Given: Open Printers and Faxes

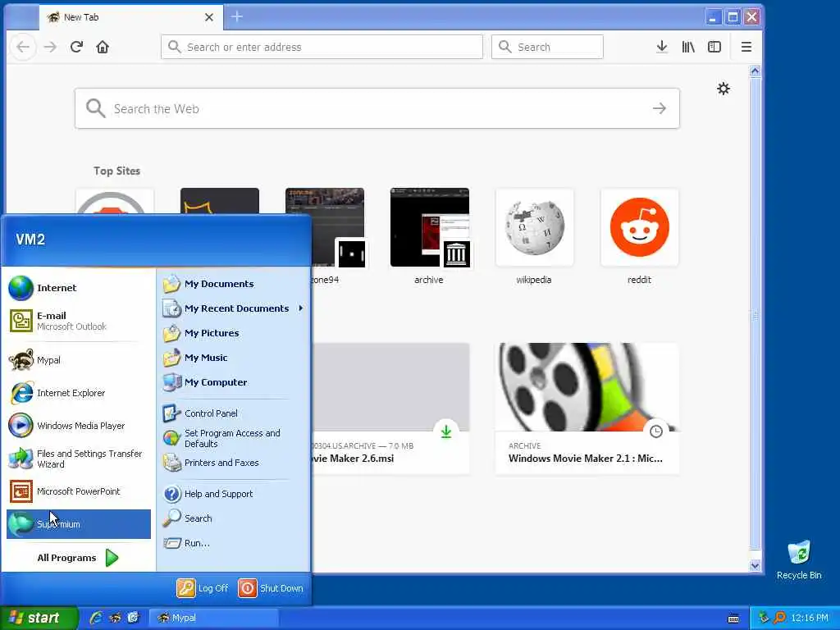Looking at the screenshot, I should [233, 463].
